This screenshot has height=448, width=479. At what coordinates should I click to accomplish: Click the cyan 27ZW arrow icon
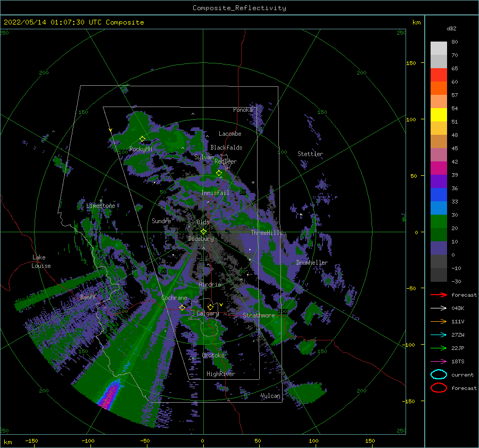click(x=439, y=335)
